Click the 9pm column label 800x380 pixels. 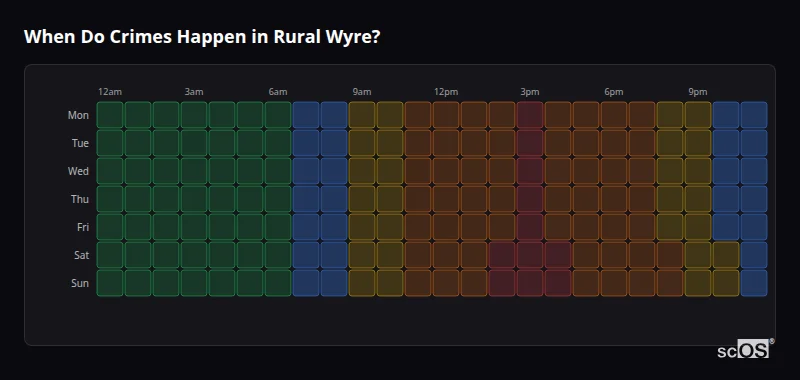tap(698, 92)
